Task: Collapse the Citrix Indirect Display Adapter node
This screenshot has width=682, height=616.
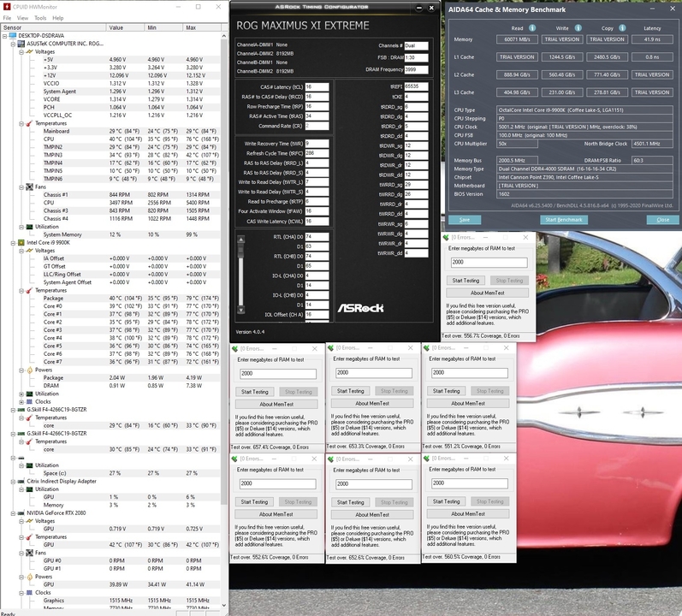Action: click(13, 481)
